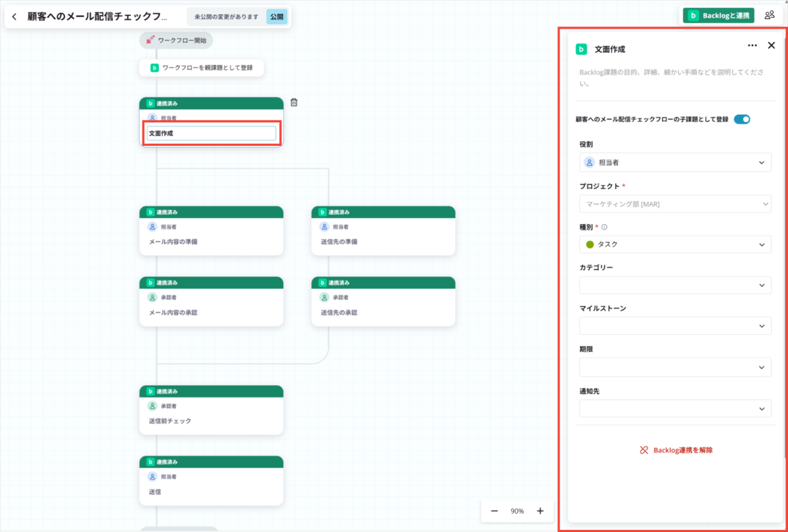Select the 送信 step card

[x=211, y=481]
